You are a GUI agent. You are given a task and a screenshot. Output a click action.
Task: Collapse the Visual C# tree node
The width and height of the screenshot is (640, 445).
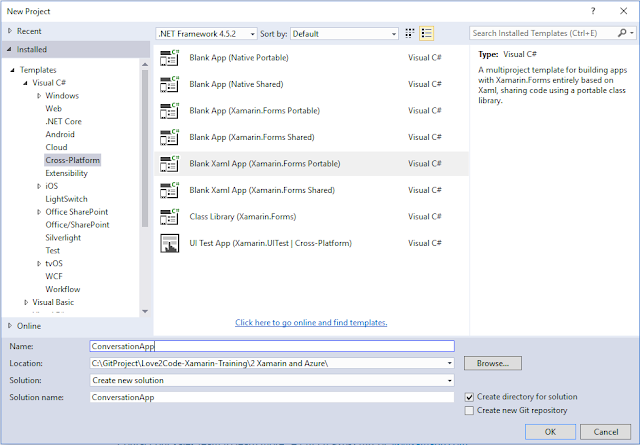click(x=25, y=83)
